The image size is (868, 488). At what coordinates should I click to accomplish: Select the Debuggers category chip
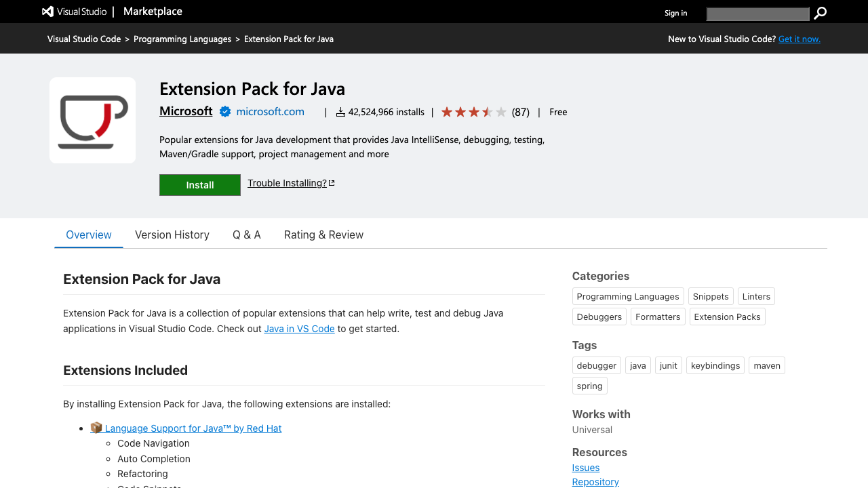coord(599,317)
